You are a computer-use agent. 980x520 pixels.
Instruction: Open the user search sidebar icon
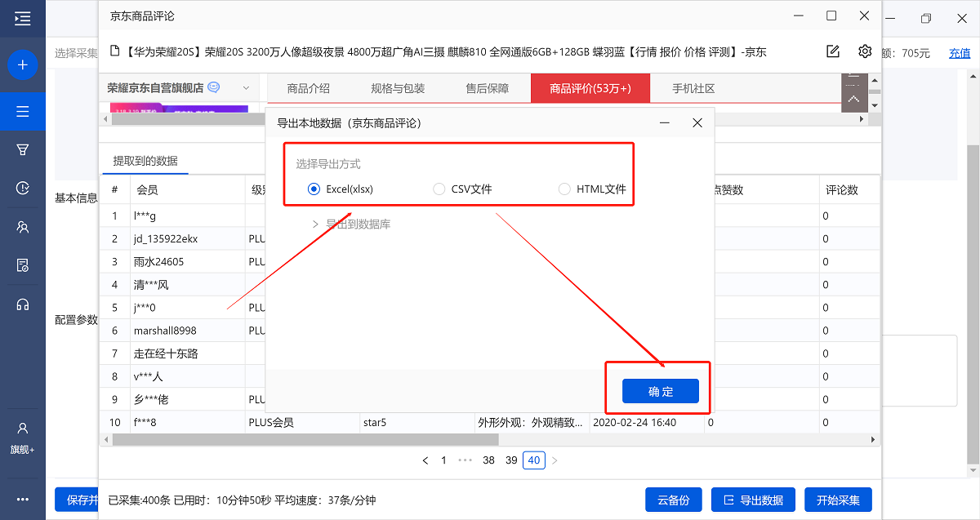pos(22,227)
